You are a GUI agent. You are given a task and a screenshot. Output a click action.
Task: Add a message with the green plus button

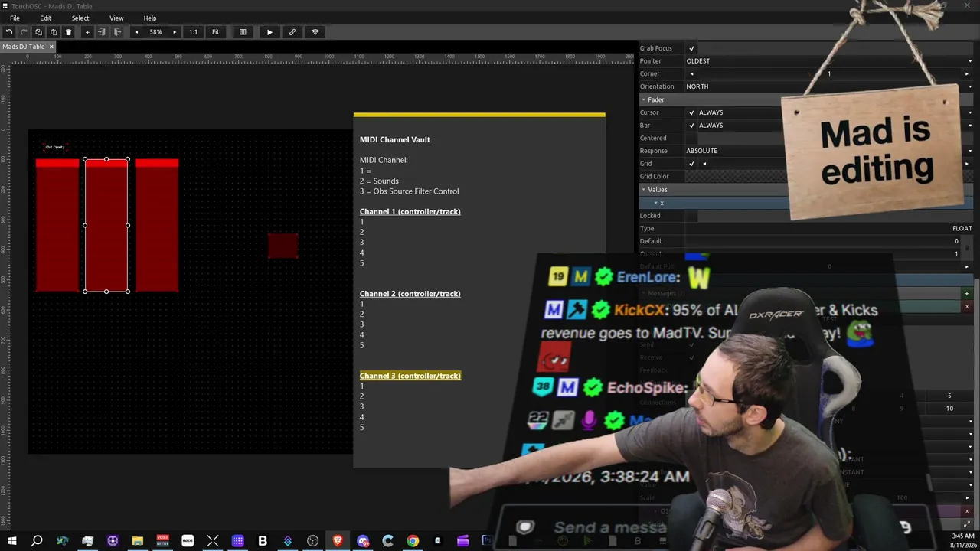click(x=966, y=294)
